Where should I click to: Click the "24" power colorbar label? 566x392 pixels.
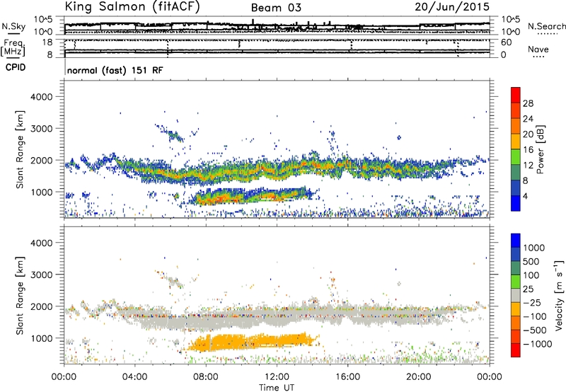(x=528, y=119)
